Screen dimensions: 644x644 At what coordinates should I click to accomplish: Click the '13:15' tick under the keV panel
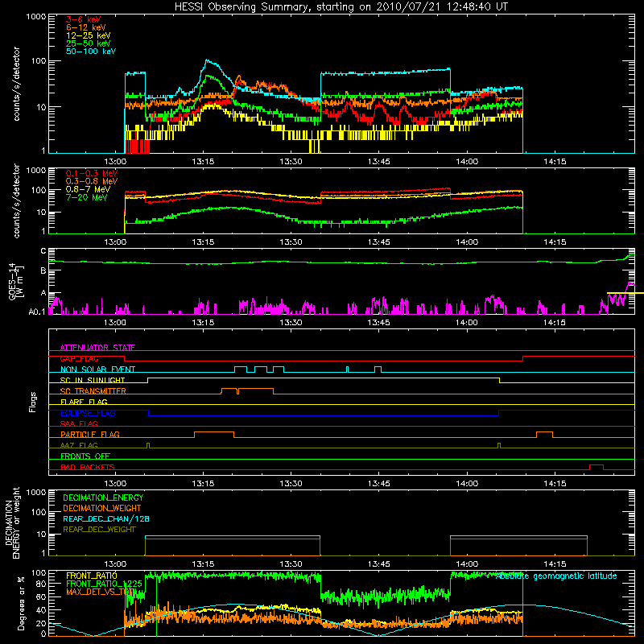click(x=203, y=162)
